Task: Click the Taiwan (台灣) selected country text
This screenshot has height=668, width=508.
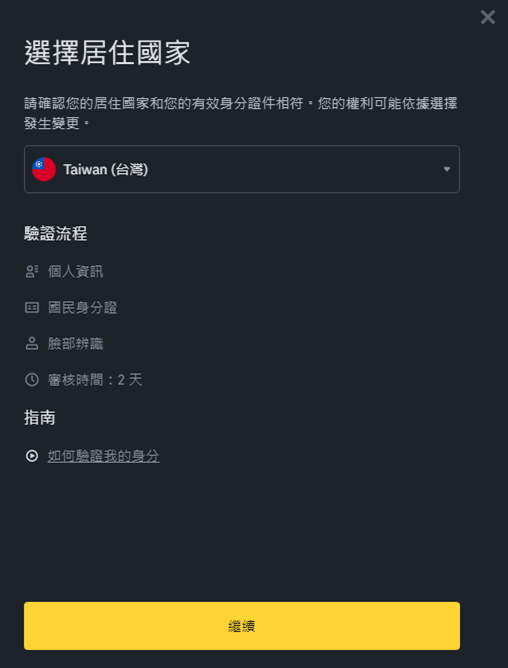Action: coord(106,169)
